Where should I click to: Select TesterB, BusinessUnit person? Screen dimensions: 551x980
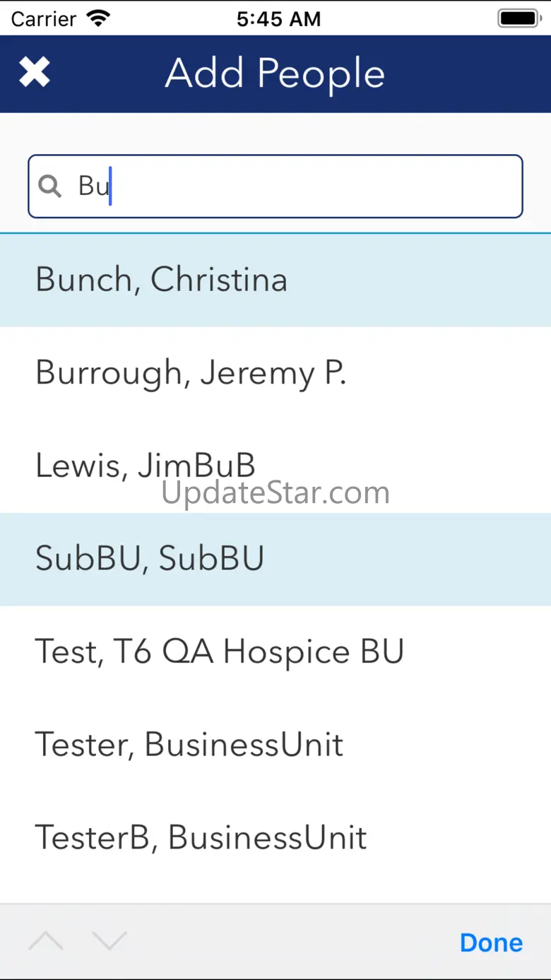point(275,838)
